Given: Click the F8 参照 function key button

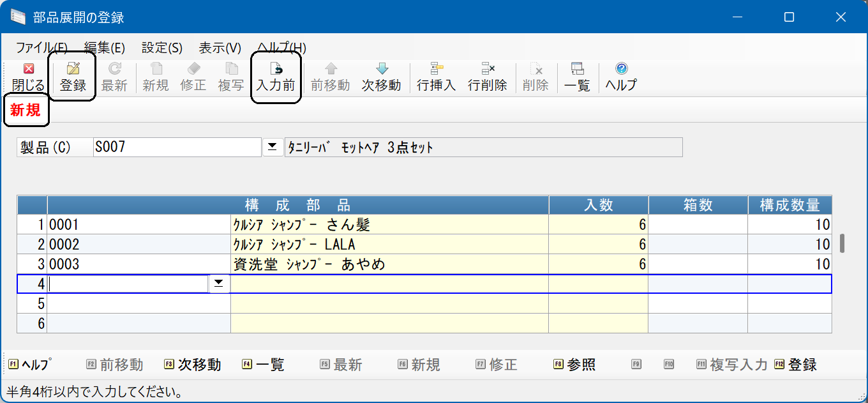Looking at the screenshot, I should [574, 365].
